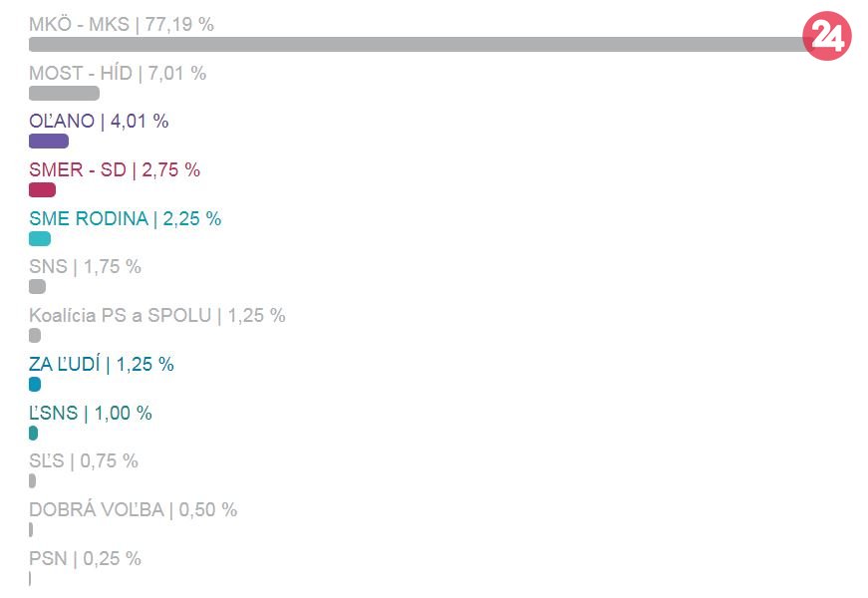
Task: Select the DOBRÁ VOĽBA 0,50 % label
Action: coord(134,510)
